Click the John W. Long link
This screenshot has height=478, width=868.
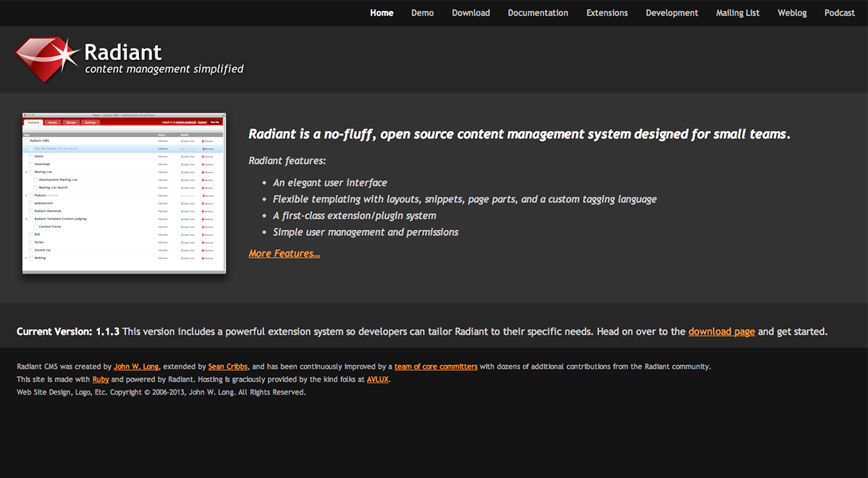pyautogui.click(x=136, y=366)
